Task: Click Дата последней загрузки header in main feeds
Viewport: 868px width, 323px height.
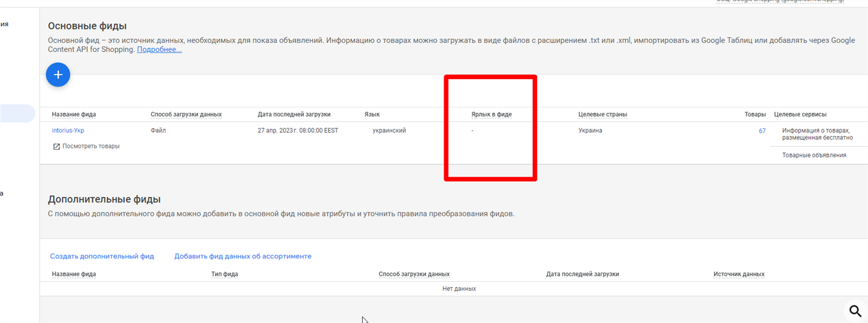Action: 294,115
